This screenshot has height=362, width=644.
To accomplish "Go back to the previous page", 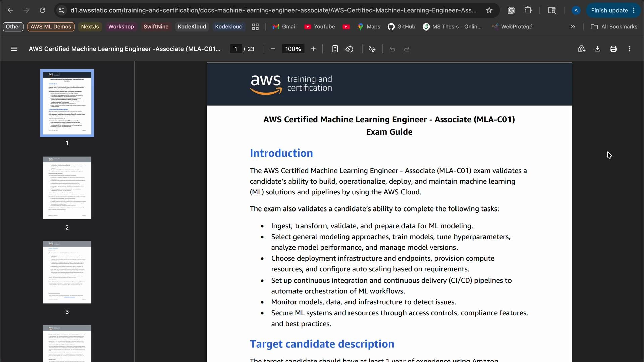I will (10, 10).
